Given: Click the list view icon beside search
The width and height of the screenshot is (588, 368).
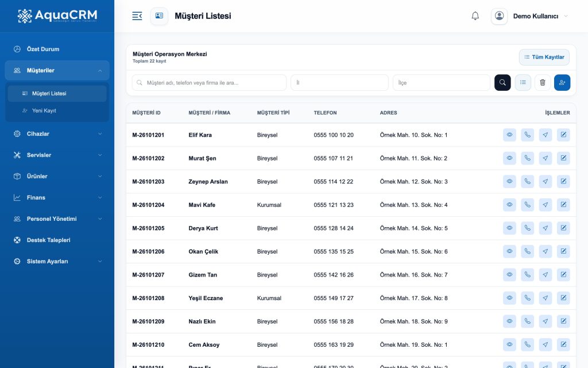Looking at the screenshot, I should click(523, 83).
